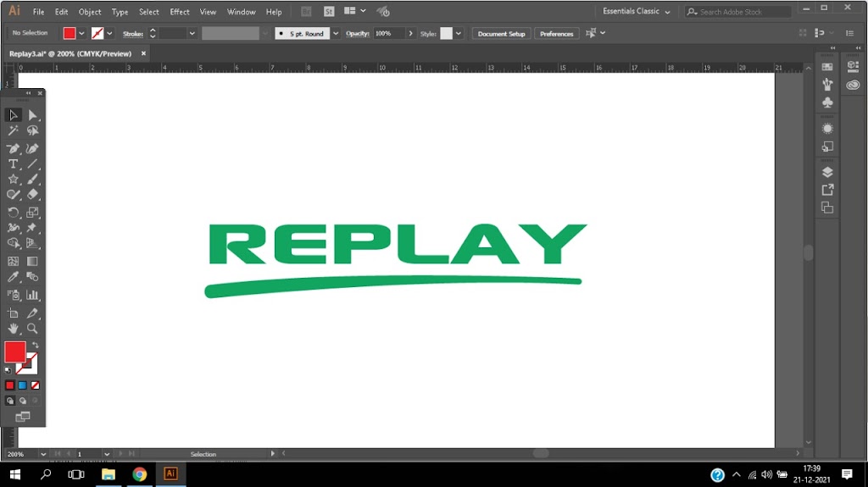Expand the stroke weight dropdown
The image size is (868, 487).
192,34
